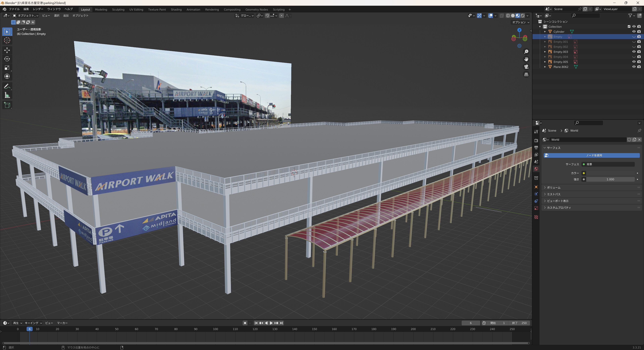The image size is (644, 350).
Task: Uncheck Collection exclude checkbox
Action: pyautogui.click(x=629, y=26)
